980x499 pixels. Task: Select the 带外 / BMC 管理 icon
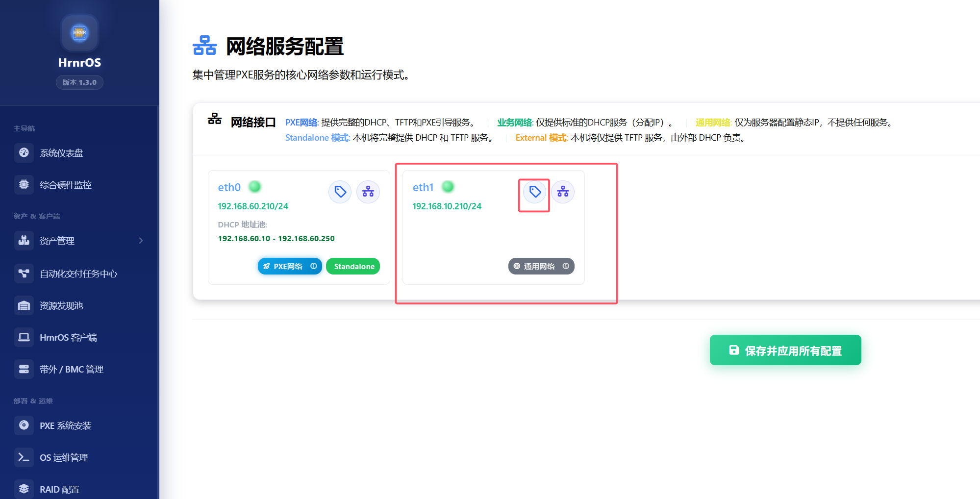click(x=24, y=369)
